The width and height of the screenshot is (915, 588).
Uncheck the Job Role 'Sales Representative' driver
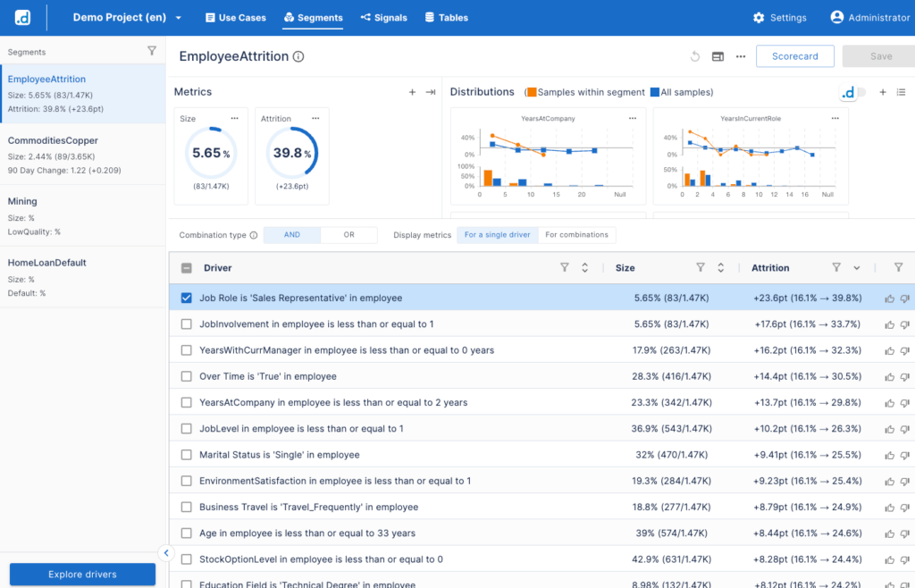click(186, 298)
